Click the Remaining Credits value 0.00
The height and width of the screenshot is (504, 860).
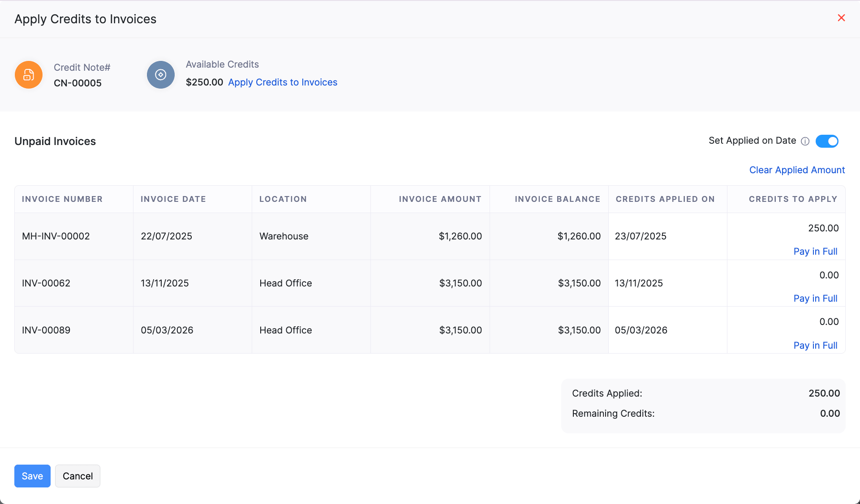point(830,414)
